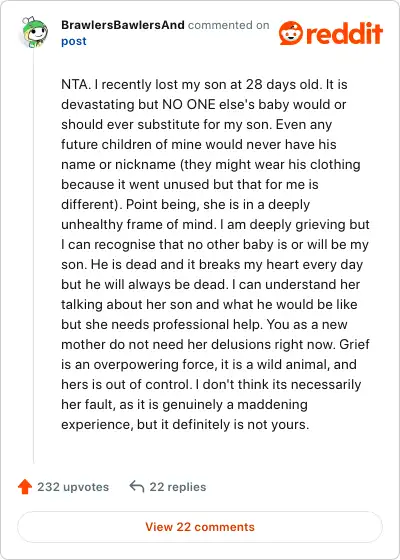Image resolution: width=400 pixels, height=560 pixels.
Task: Open the 22 replies label
Action: point(178,487)
